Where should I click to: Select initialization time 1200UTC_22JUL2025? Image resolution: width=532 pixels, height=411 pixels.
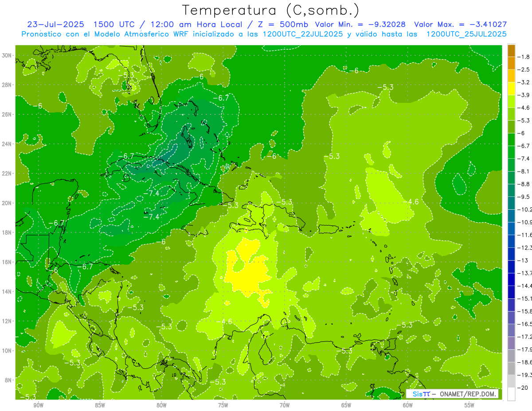point(303,34)
